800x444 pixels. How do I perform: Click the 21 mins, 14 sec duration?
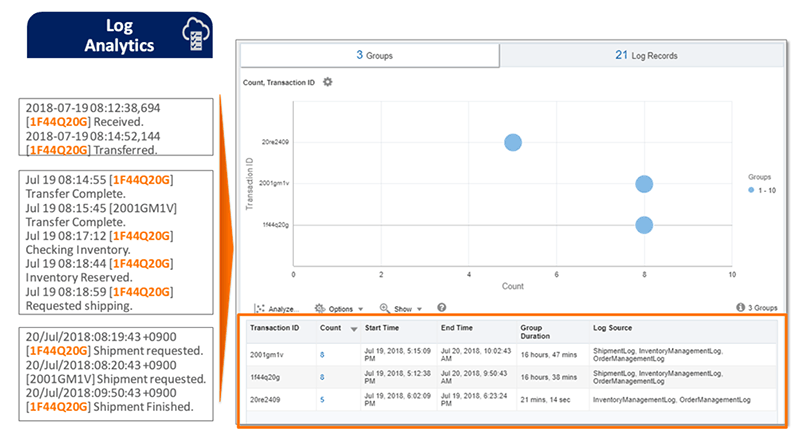click(x=545, y=400)
